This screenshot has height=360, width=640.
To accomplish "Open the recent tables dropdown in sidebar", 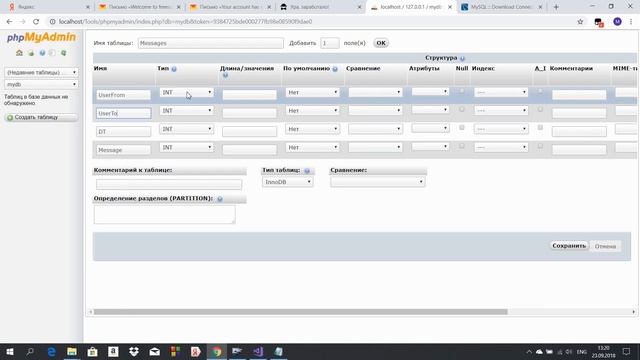I will [x=41, y=72].
